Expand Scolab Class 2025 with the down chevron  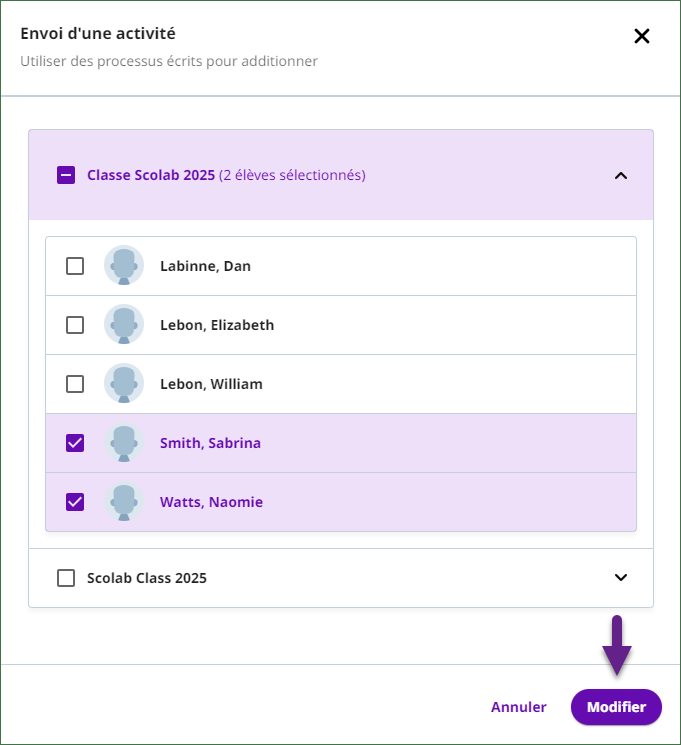[x=621, y=577]
